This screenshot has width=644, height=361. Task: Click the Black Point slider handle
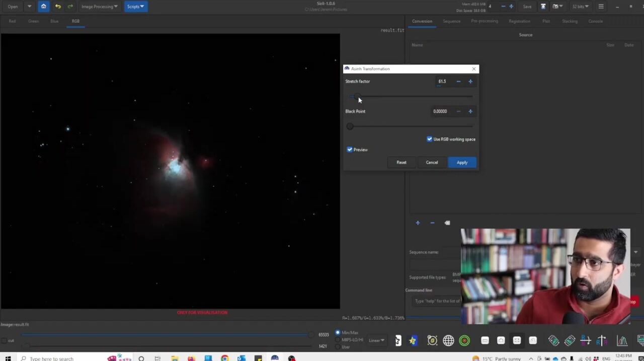[x=350, y=126]
